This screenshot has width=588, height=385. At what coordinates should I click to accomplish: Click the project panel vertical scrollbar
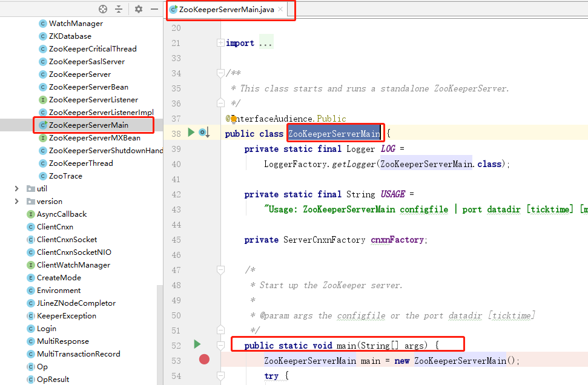pos(160,334)
